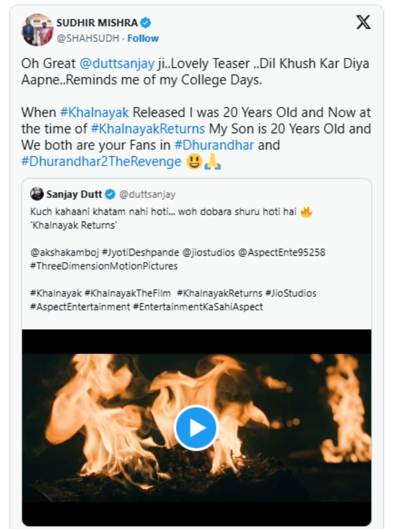Viewport: 420px width, 529px height.
Task: Click the SUDHIR MISHRA display name
Action: [x=97, y=23]
